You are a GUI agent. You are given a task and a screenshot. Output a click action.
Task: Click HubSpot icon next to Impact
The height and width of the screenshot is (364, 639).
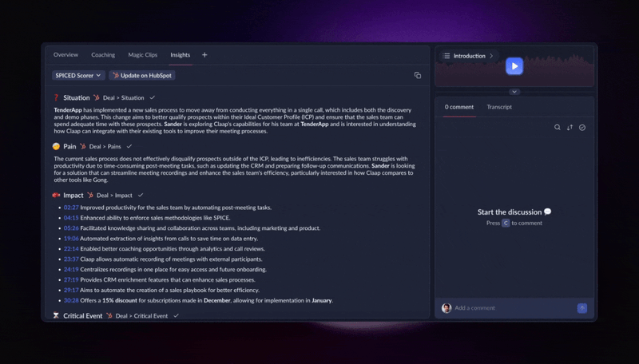pyautogui.click(x=90, y=195)
